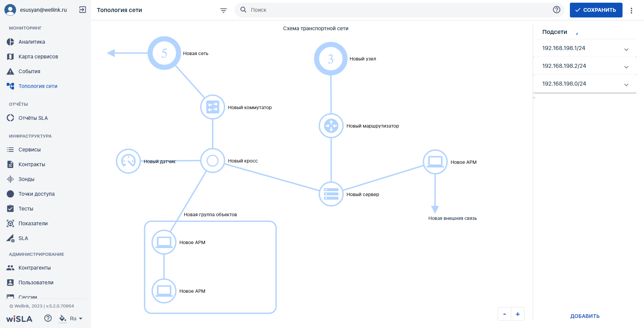Zoom out with the minus button
Image resolution: width=644 pixels, height=328 pixels.
(504, 314)
